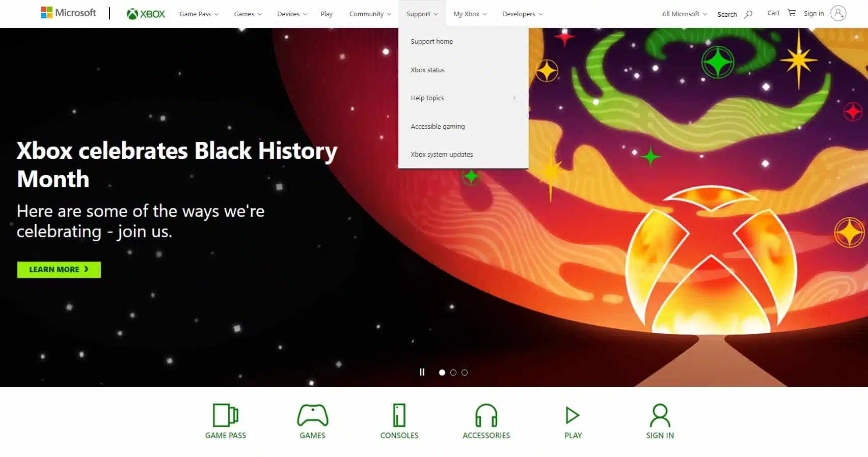Open the Games controller icon
Viewport: 868px width, 457px height.
312,415
